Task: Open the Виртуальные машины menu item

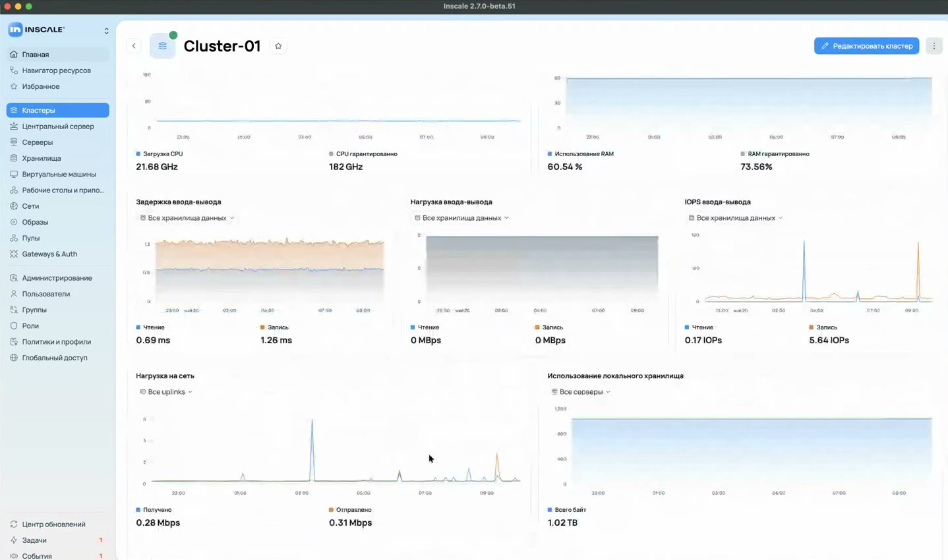Action: [58, 174]
